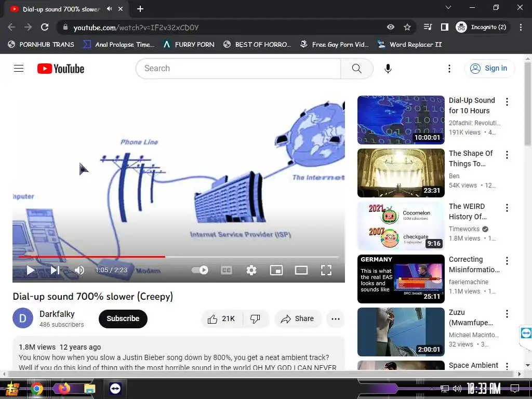Open the Darkfalky channel name link

coord(57,314)
